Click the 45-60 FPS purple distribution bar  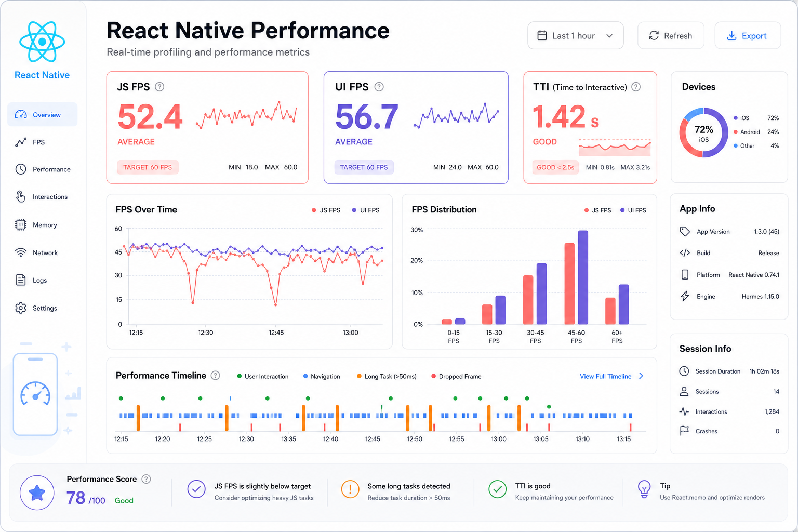583,277
